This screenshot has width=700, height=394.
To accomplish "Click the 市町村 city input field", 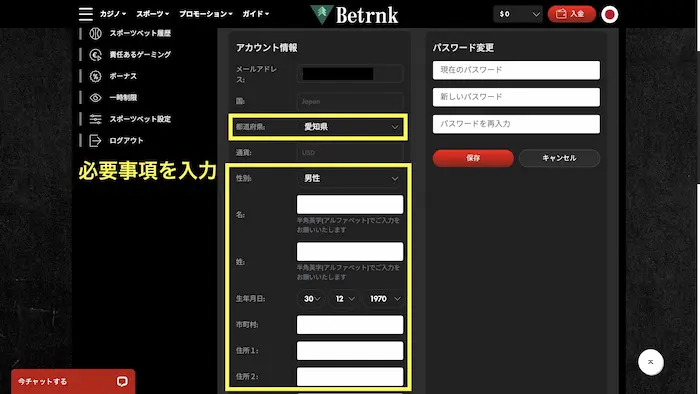I will pos(350,325).
